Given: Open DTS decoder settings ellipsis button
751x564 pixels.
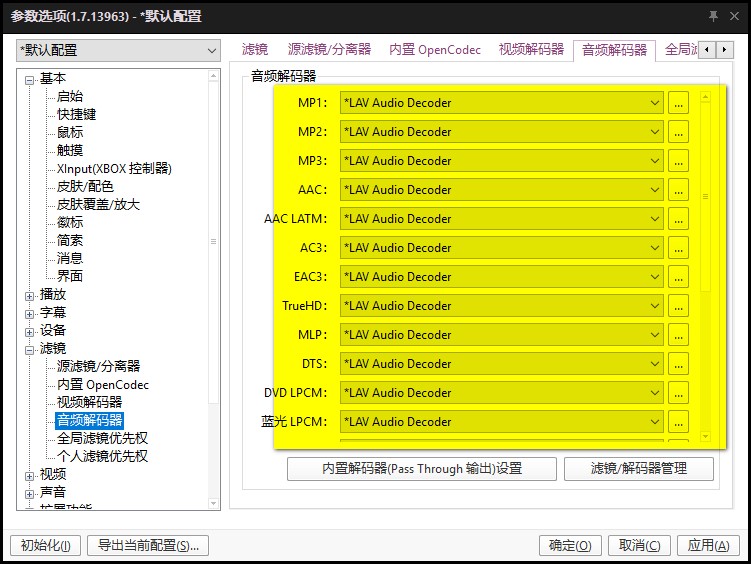Looking at the screenshot, I should [x=678, y=363].
